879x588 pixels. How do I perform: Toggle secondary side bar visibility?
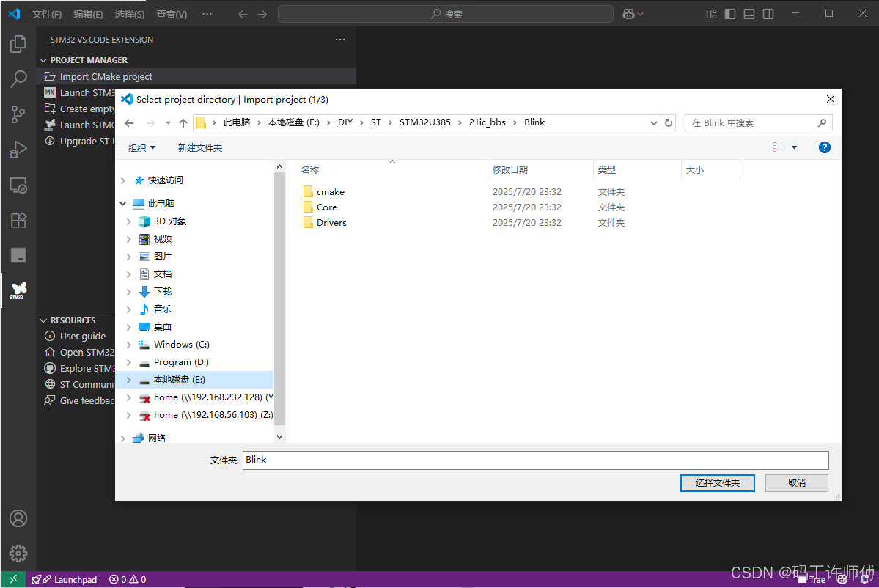pyautogui.click(x=768, y=14)
